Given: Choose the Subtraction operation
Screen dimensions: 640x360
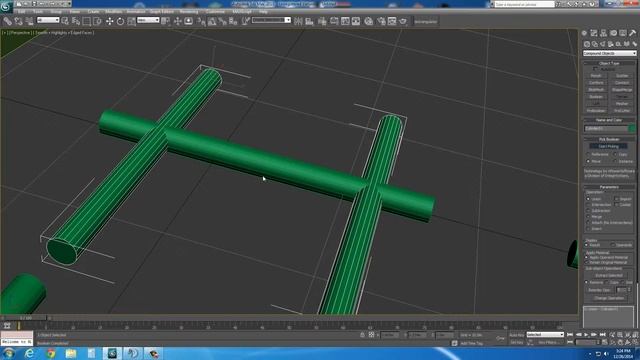Looking at the screenshot, I should pos(589,211).
